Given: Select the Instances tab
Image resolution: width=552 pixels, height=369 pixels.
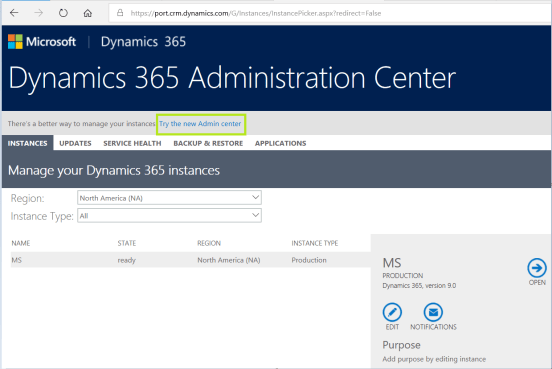Looking at the screenshot, I should [x=27, y=143].
